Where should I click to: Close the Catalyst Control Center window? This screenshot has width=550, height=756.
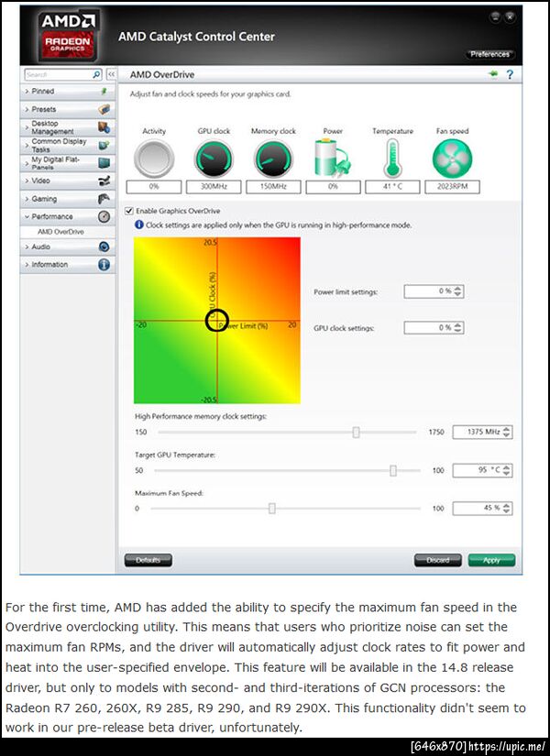(510, 17)
